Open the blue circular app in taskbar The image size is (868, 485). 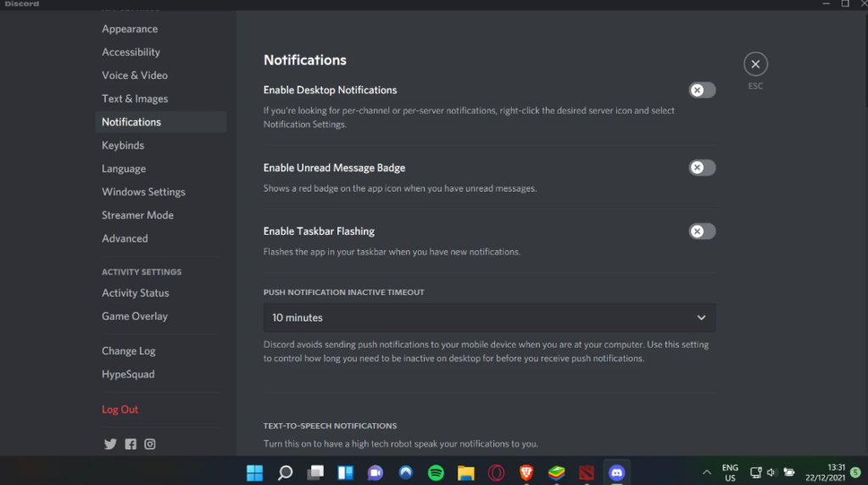click(406, 473)
